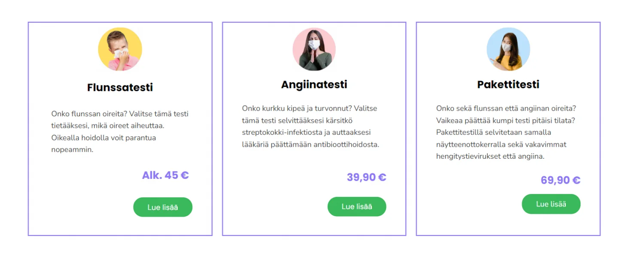
Task: Open the Pakettitesti heading
Action: pyautogui.click(x=508, y=85)
